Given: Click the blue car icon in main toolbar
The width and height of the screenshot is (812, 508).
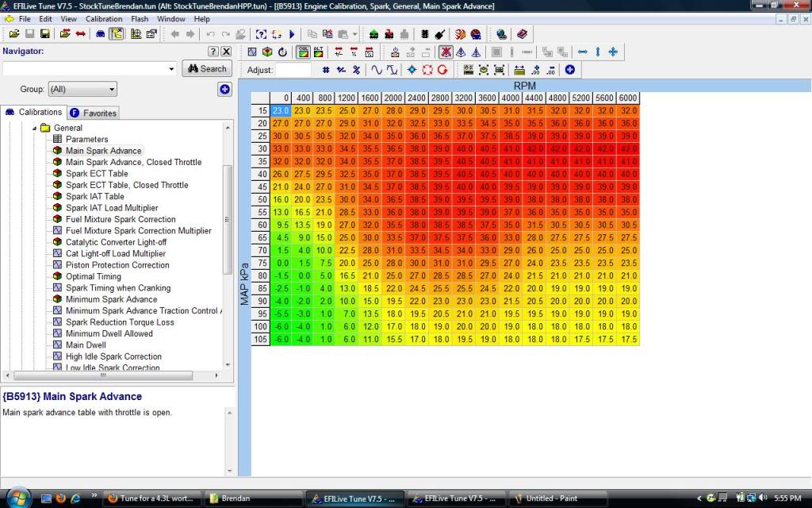Looking at the screenshot, I should pyautogui.click(x=101, y=34).
